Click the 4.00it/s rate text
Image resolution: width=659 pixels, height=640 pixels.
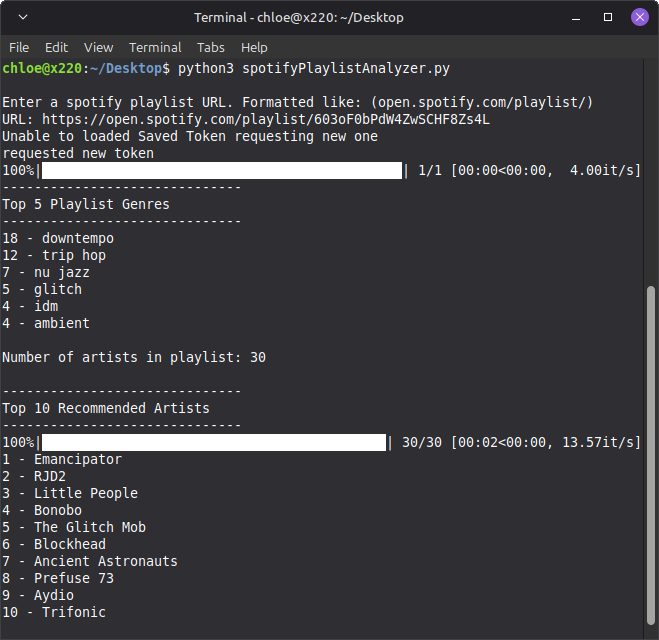click(x=605, y=171)
